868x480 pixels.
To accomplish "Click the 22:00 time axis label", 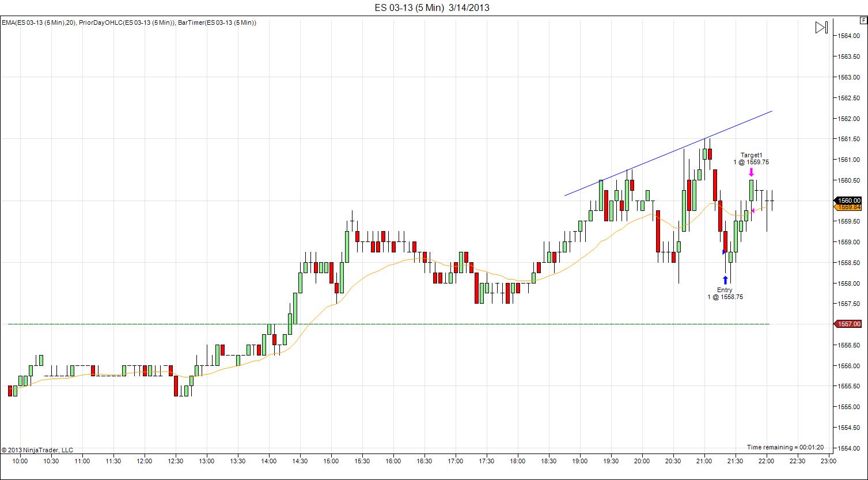I will point(767,461).
